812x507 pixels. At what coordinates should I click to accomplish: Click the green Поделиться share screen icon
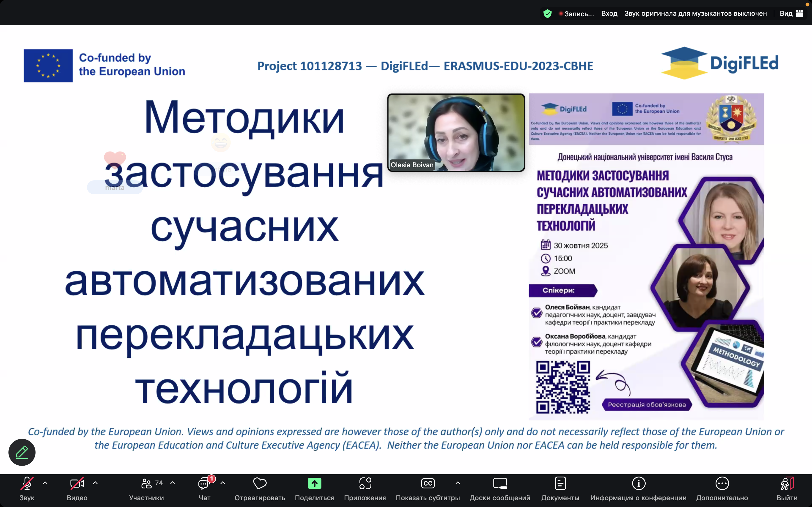(x=314, y=484)
